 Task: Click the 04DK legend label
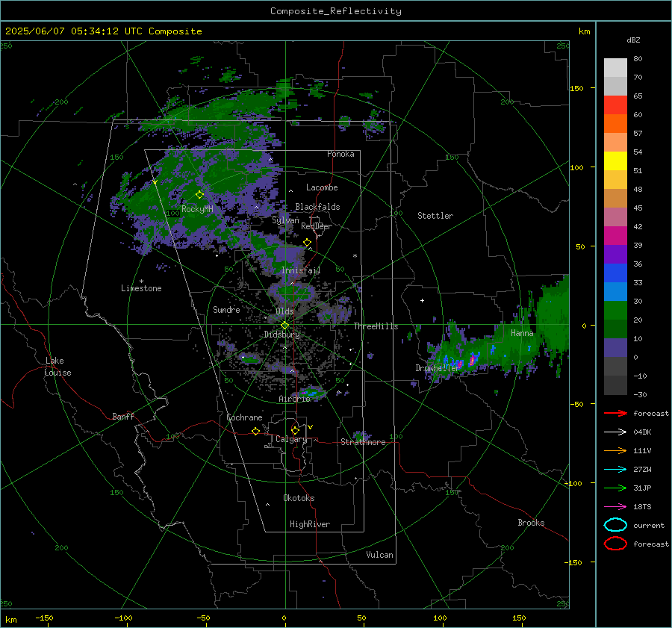pyautogui.click(x=642, y=432)
